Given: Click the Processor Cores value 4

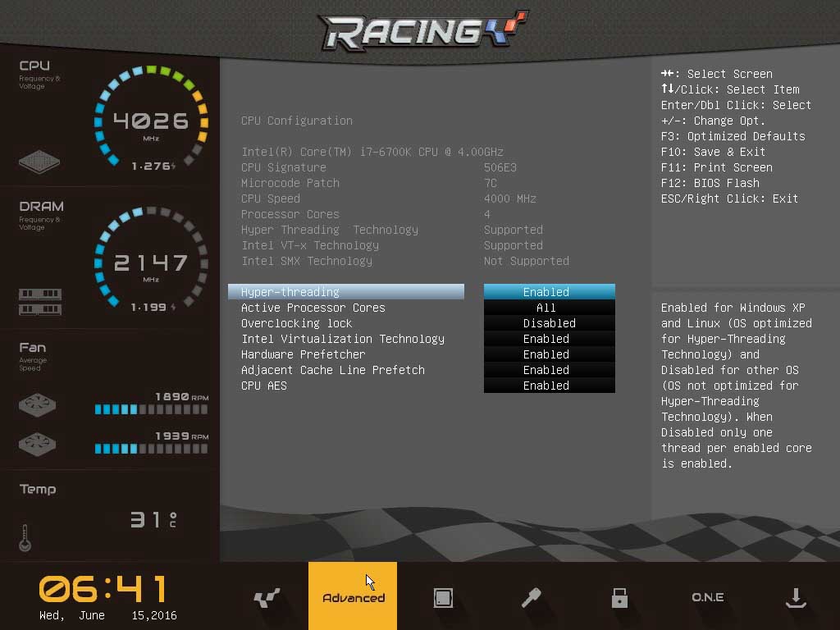Looking at the screenshot, I should [x=487, y=214].
